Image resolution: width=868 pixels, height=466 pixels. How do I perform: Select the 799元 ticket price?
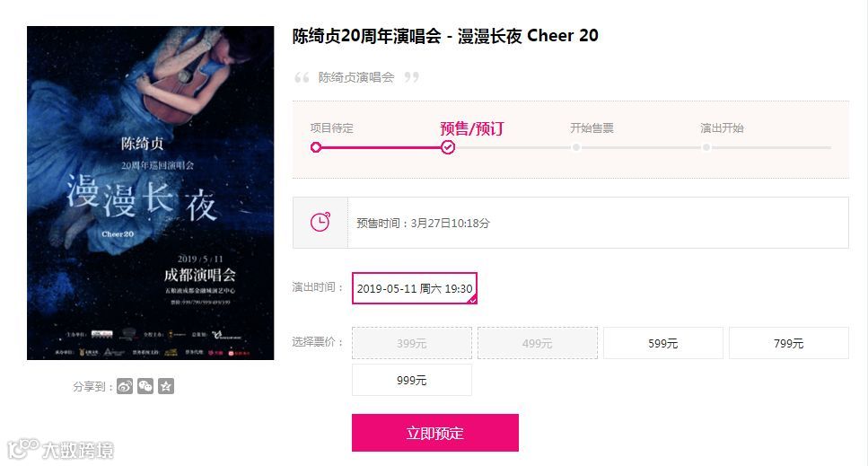tap(788, 343)
